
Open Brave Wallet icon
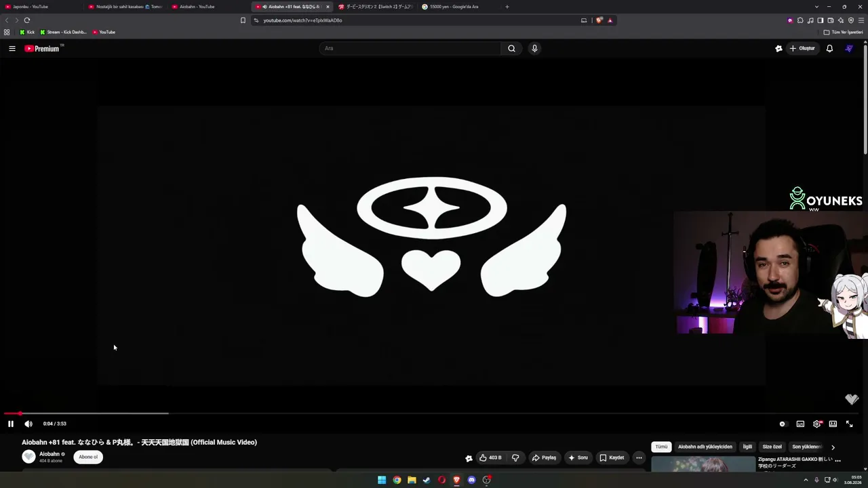[x=831, y=20]
